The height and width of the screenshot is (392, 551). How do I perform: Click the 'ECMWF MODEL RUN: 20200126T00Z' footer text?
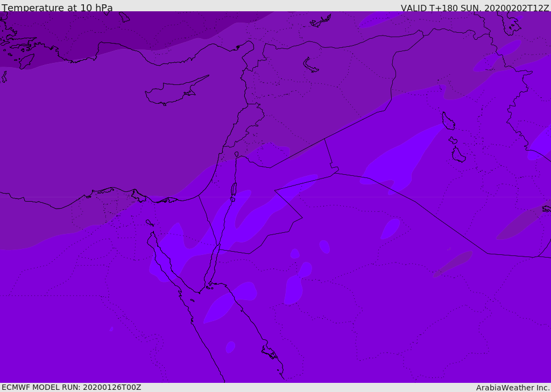72,388
